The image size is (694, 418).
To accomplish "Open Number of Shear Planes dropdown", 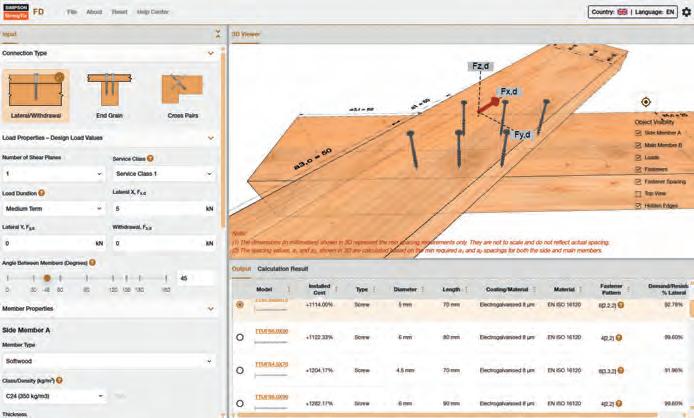I will coord(54,174).
